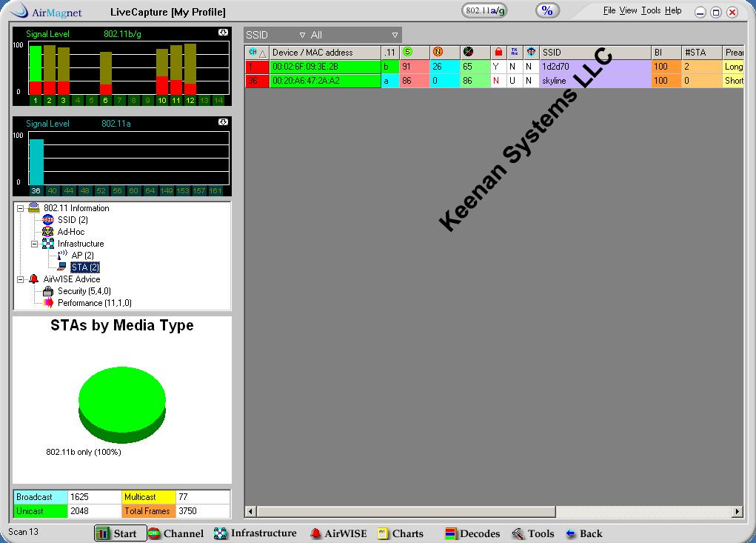The height and width of the screenshot is (543, 756).
Task: Toggle the percent (%) display button
Action: click(547, 10)
